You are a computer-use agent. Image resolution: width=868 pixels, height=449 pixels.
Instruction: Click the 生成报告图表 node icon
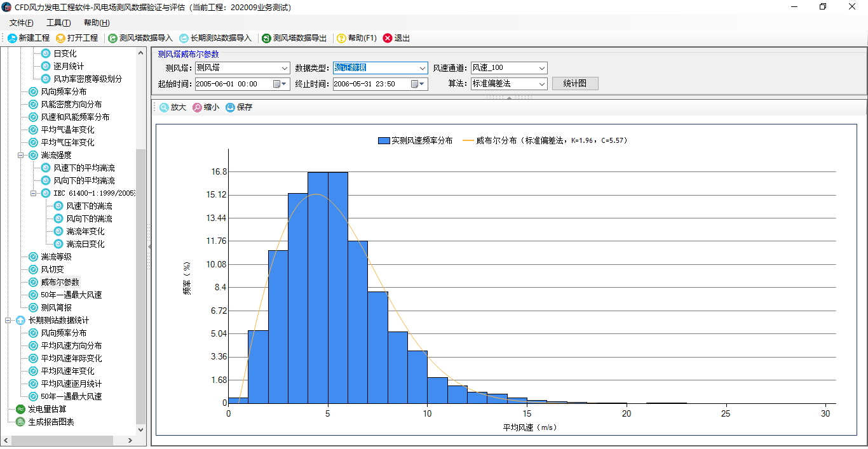(20, 422)
